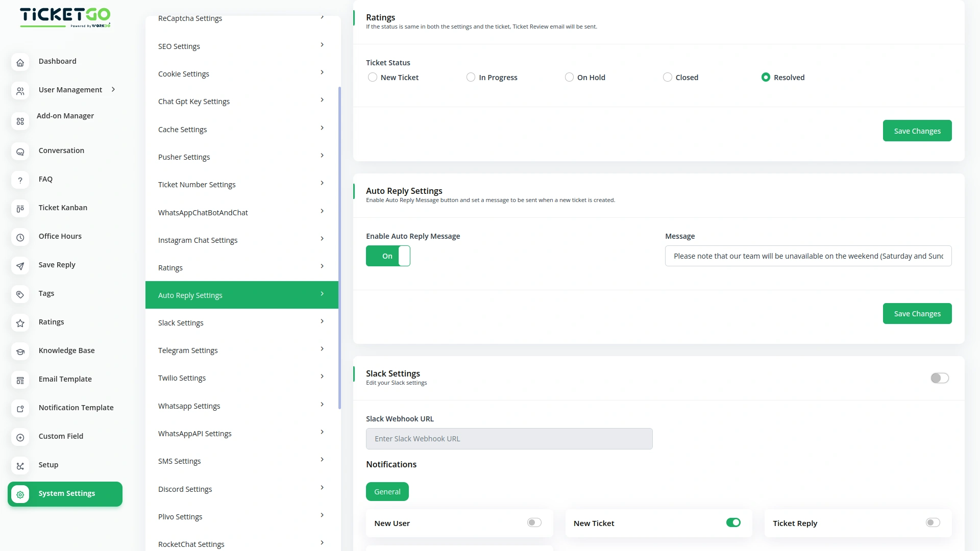The height and width of the screenshot is (551, 980).
Task: Click the Knowledge Base icon
Action: 20,352
